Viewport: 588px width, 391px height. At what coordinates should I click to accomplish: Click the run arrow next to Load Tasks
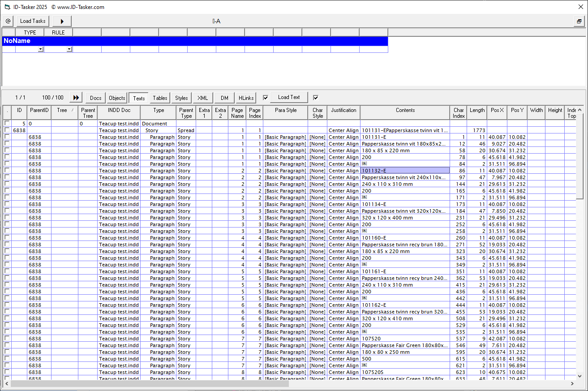[x=61, y=21]
